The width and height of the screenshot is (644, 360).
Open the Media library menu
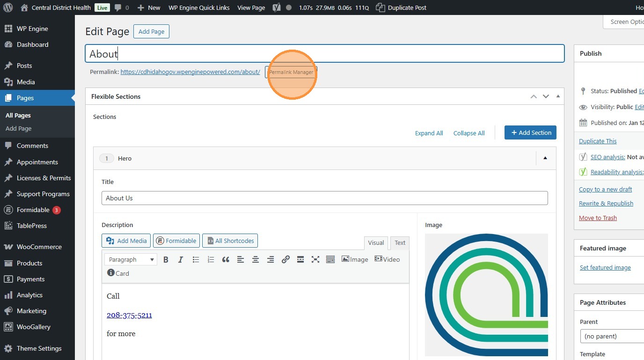(x=26, y=82)
